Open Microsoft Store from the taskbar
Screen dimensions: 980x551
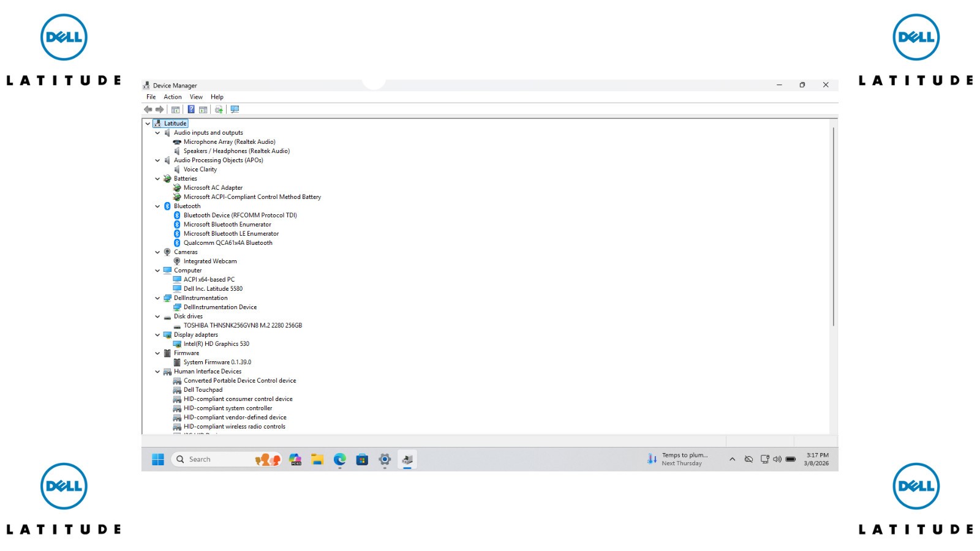pyautogui.click(x=362, y=460)
